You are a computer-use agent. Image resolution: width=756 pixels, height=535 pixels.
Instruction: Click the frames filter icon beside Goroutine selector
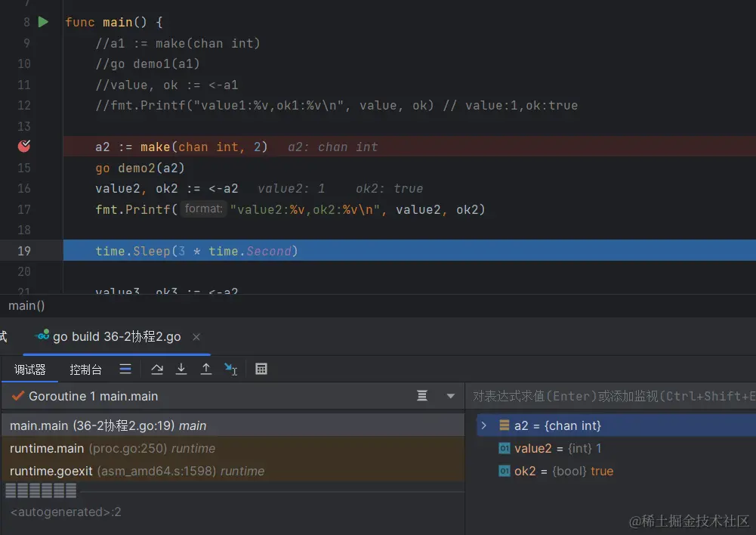(422, 396)
